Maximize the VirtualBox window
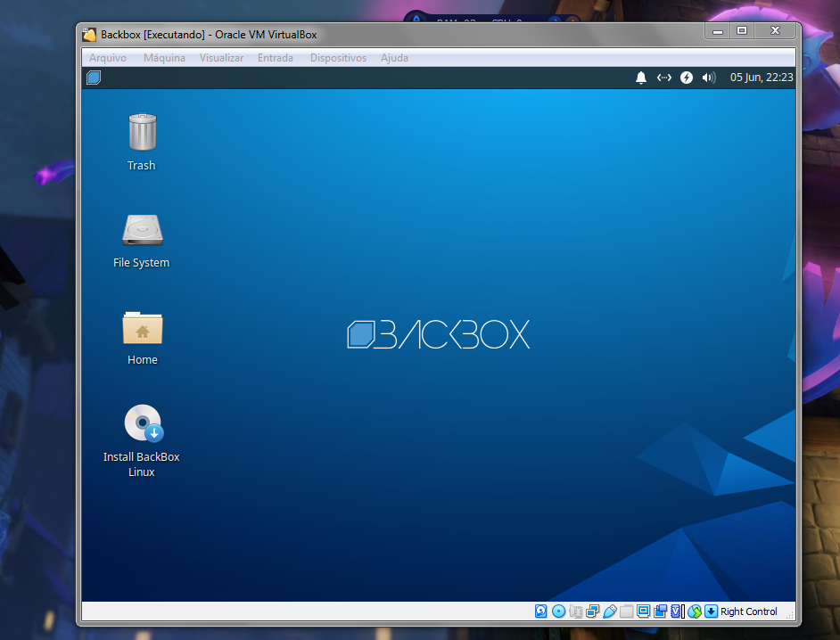Screen dimensions: 840x640 coord(742,30)
